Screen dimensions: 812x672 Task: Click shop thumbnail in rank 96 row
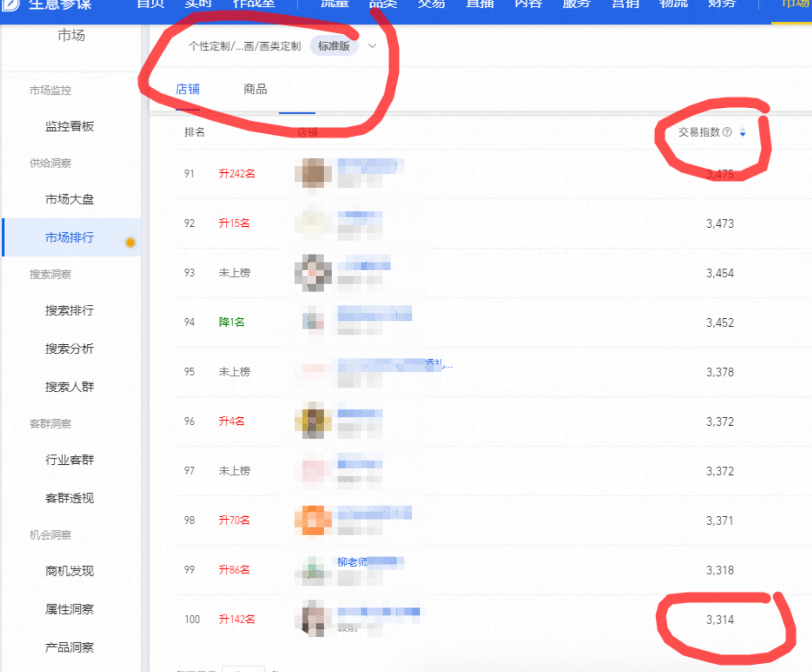pyautogui.click(x=313, y=420)
